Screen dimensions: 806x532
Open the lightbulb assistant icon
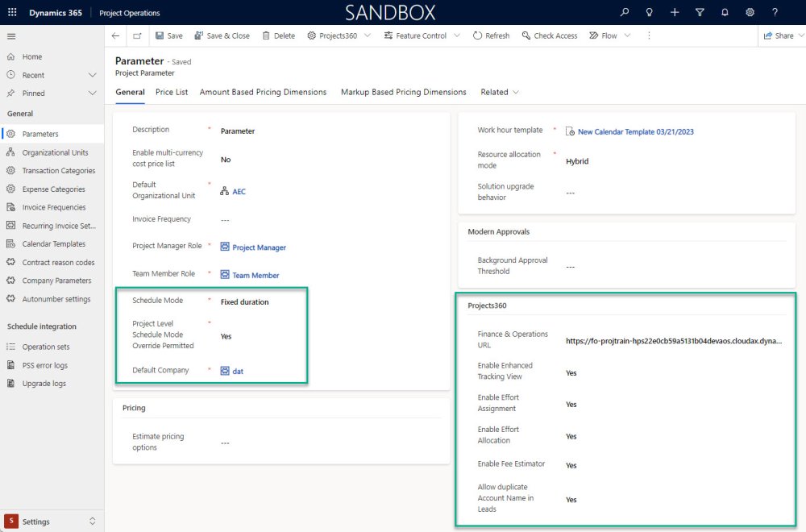[649, 12]
